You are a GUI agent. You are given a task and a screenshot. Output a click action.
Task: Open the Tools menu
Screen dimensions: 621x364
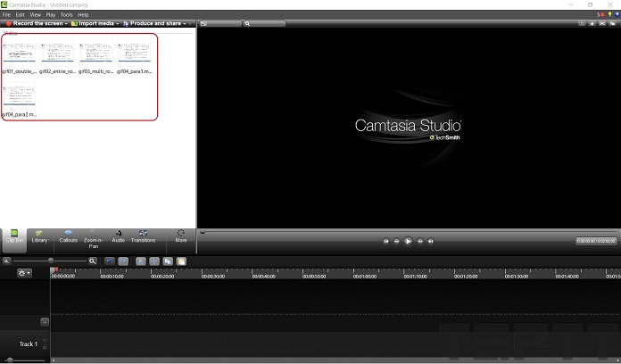(66, 14)
